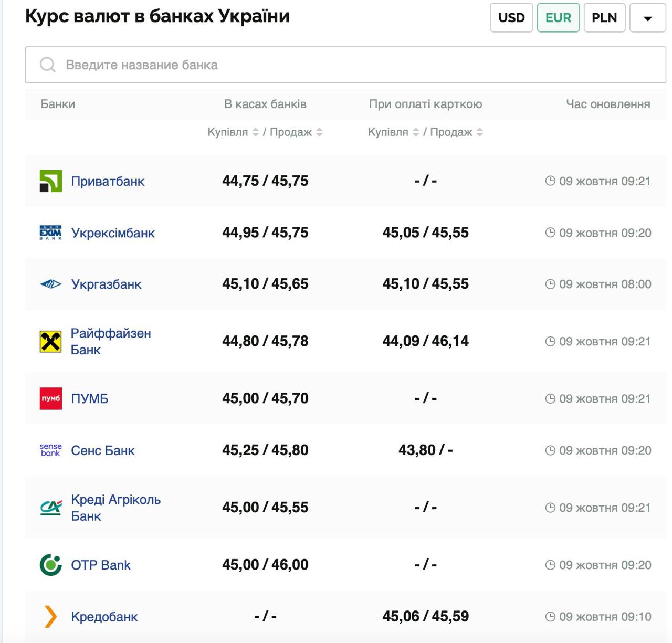Viewport: 672px width, 643px height.
Task: Sort by cash desk Продаж rate
Action: tap(319, 132)
